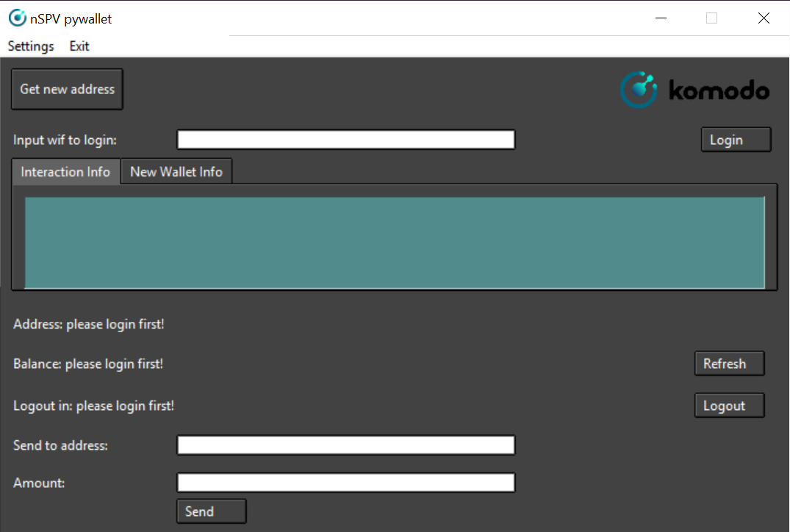Click the Send button
Image resolution: width=790 pixels, height=532 pixels.
211,511
